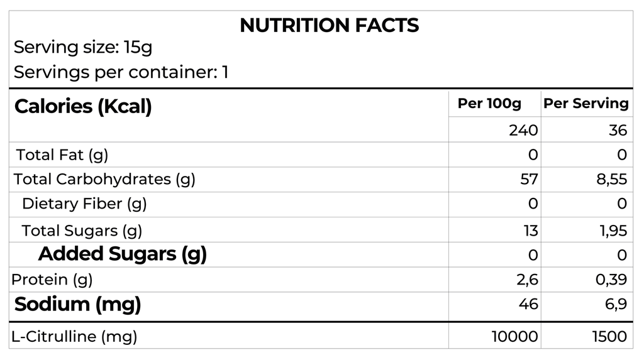Select the Added Sugars (g) label
This screenshot has height=360, width=644.
coord(123,254)
